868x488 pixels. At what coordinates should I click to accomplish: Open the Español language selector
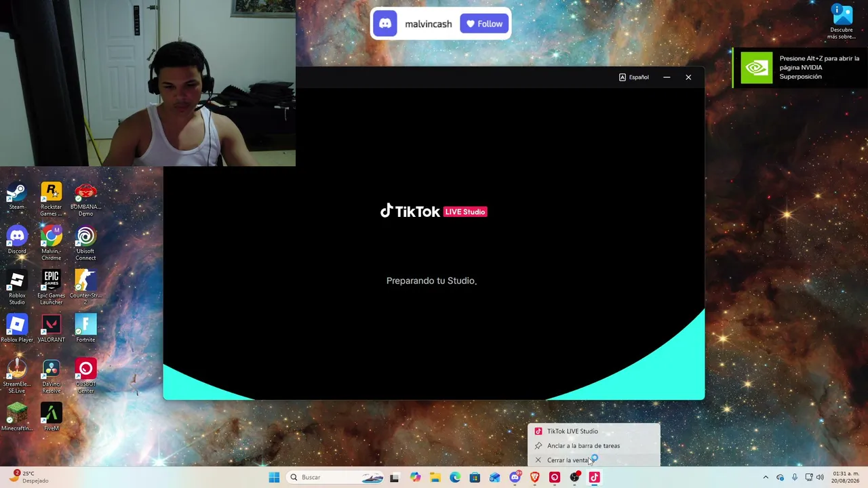[634, 77]
